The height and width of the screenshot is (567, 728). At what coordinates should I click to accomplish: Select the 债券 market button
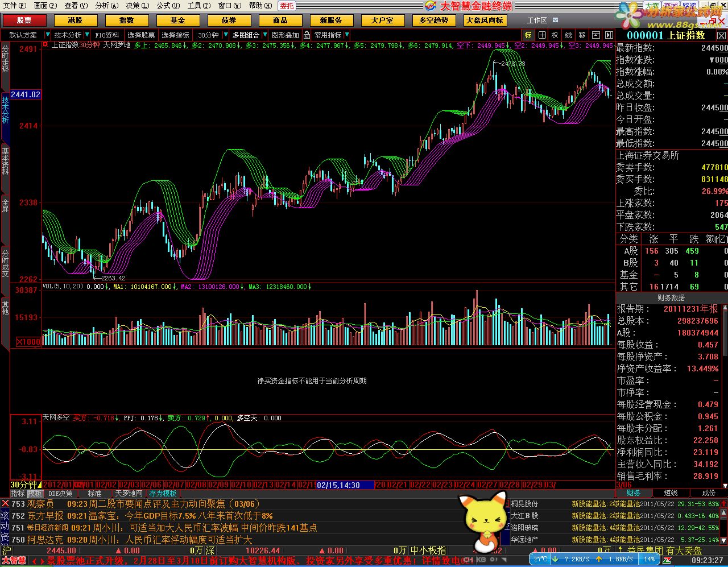tap(229, 20)
